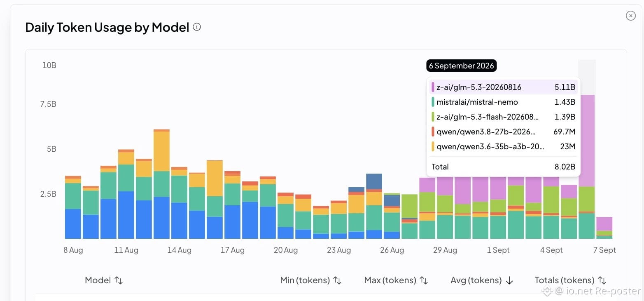Close the Daily Token Usage panel
644x301 pixels.
(630, 16)
